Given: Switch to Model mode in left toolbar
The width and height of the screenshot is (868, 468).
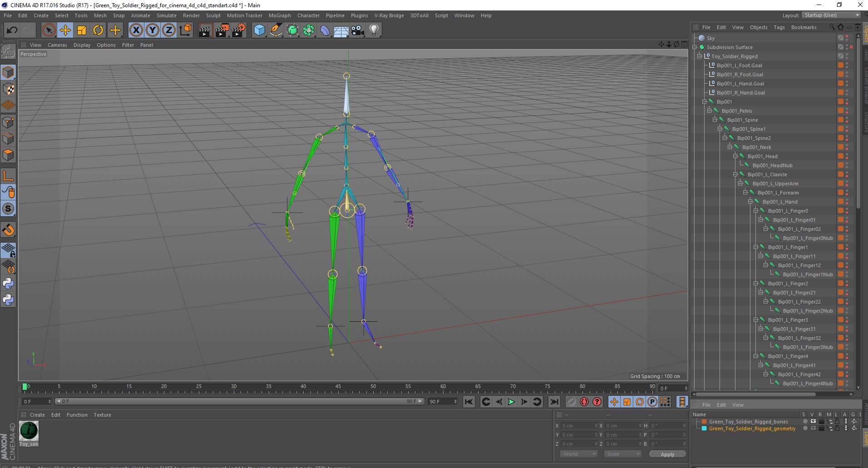Looking at the screenshot, I should coord(8,72).
